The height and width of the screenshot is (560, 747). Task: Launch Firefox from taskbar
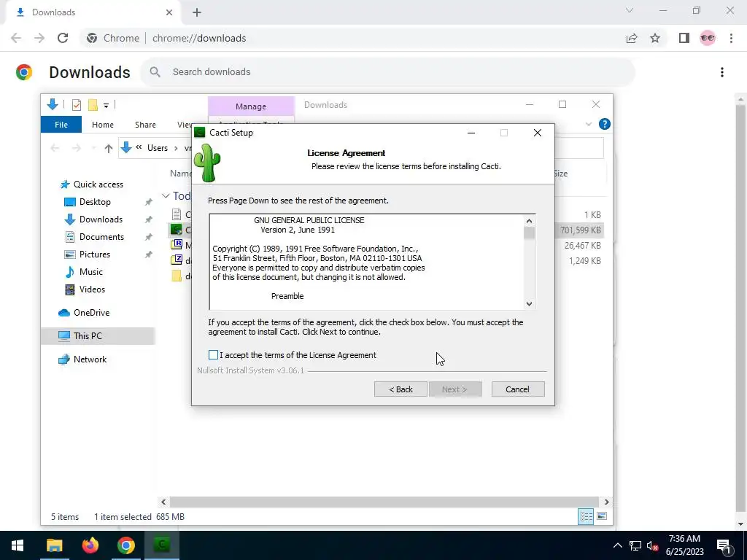point(90,545)
